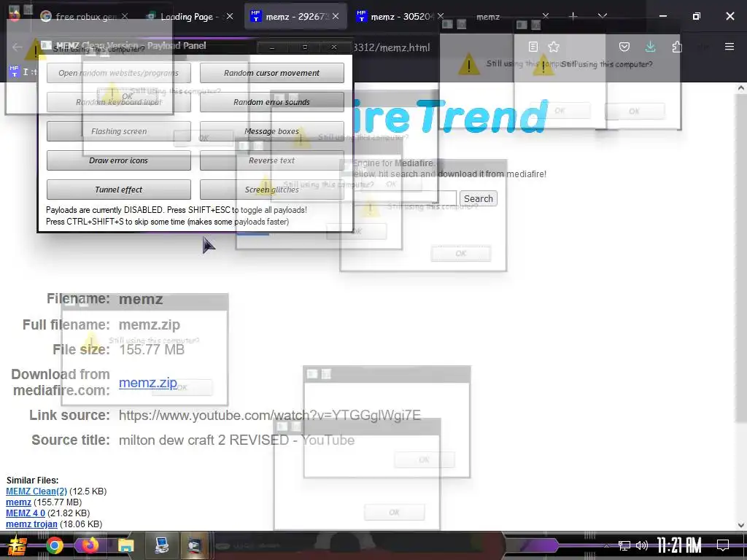
Task: Toggle Reverse text payload
Action: point(271,160)
